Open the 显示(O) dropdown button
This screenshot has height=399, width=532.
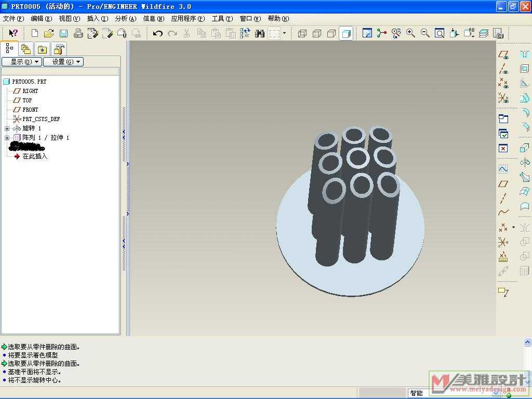tap(22, 62)
